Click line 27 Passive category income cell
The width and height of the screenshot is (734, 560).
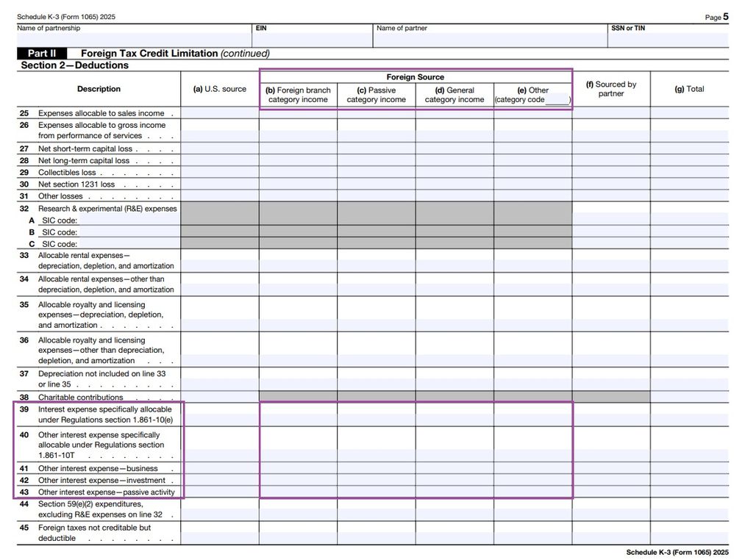376,148
